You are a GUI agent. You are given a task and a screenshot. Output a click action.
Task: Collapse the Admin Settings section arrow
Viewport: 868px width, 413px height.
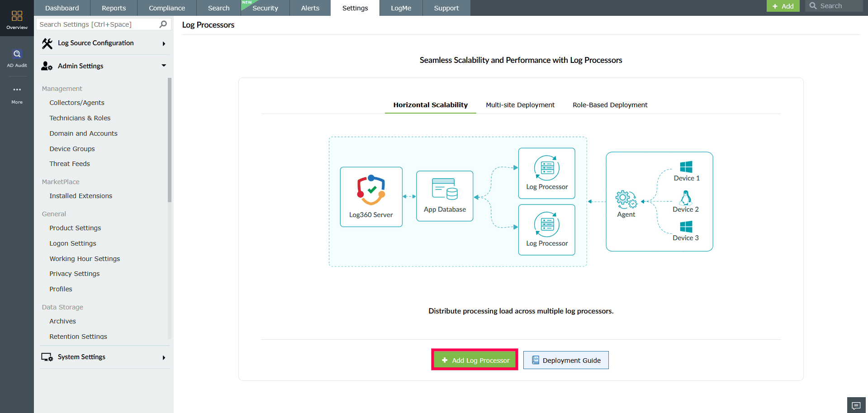(164, 66)
